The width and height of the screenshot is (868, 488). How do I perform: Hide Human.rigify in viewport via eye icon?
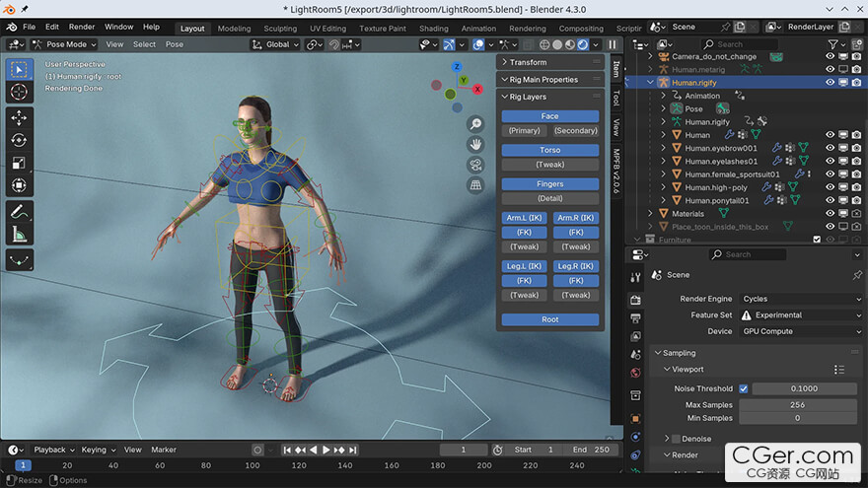830,83
